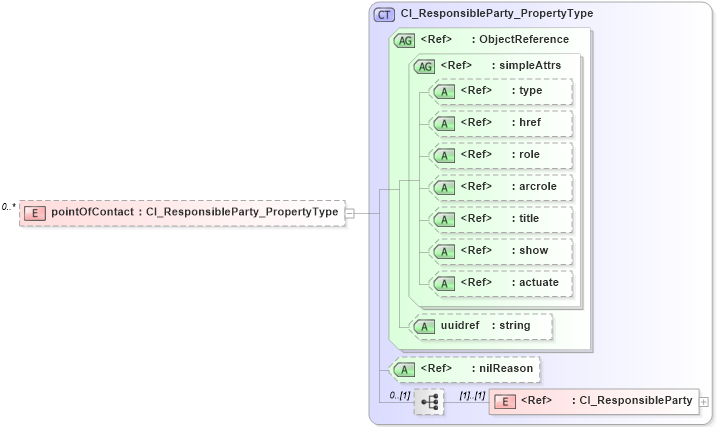Click the 0..[1] cardinality label

400,395
